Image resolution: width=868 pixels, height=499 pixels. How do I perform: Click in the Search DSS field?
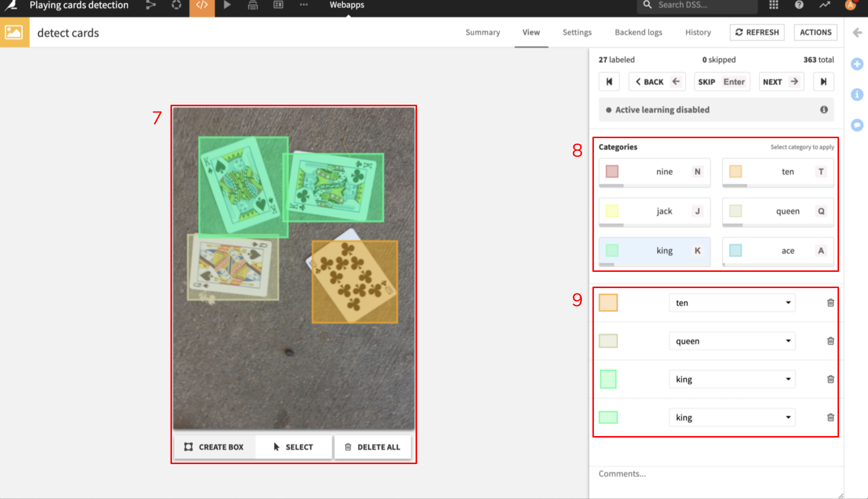tap(698, 5)
